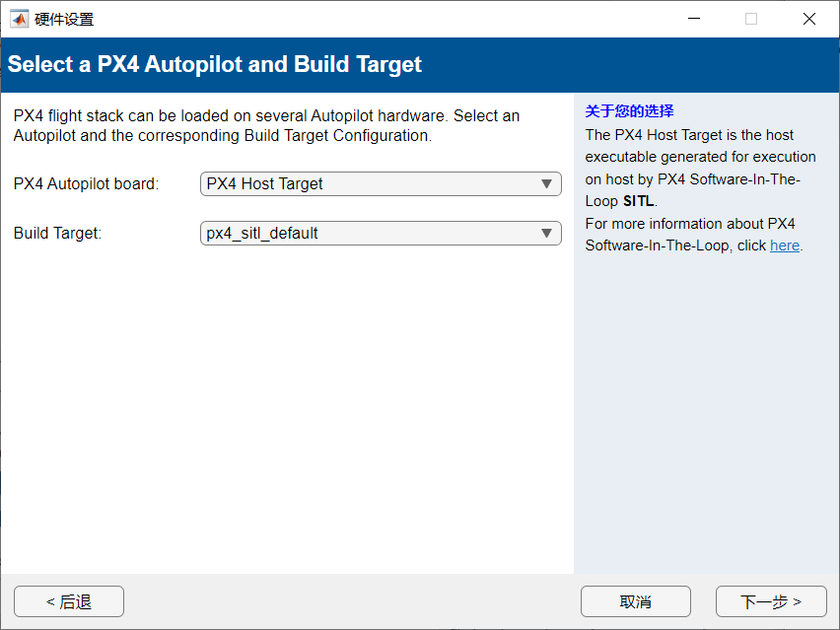Click the bold SITL text
The width and height of the screenshot is (840, 630).
[x=638, y=201]
